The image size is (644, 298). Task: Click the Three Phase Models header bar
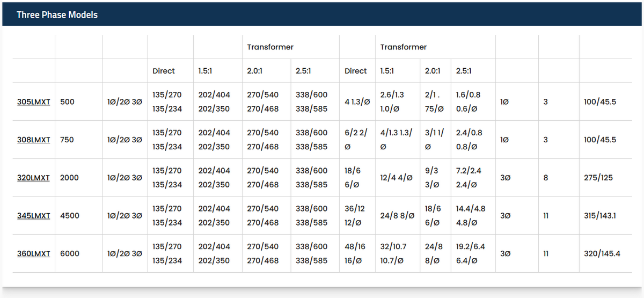pos(322,14)
